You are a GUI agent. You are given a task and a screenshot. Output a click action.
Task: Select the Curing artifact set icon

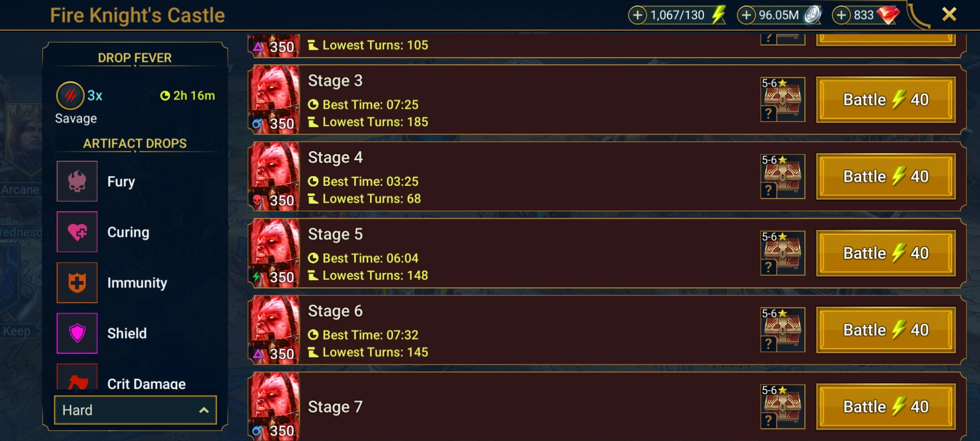coord(77,232)
